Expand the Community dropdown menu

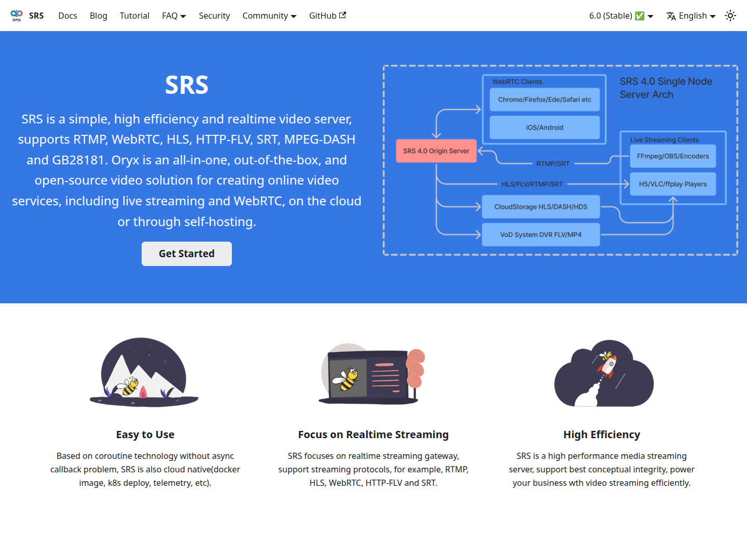click(x=269, y=16)
